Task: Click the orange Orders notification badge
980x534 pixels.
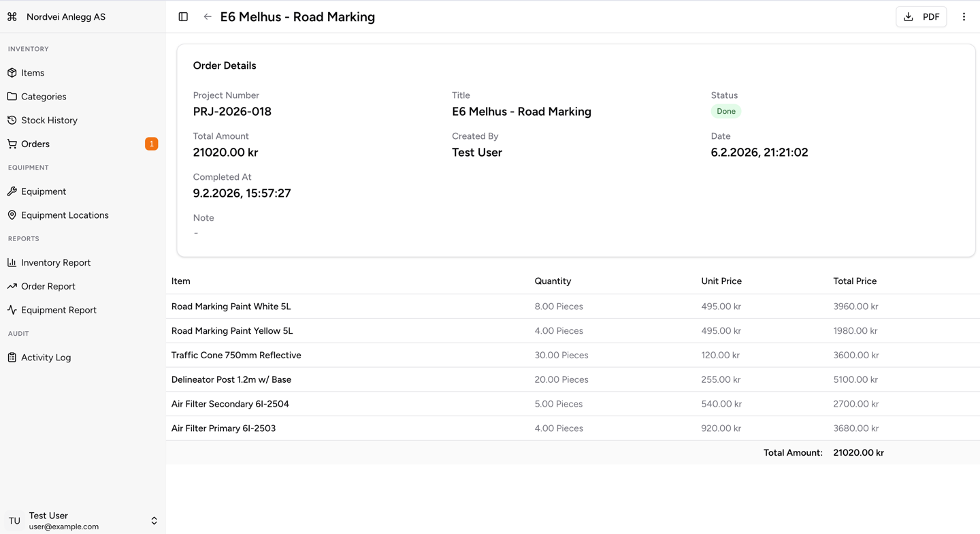Action: pyautogui.click(x=151, y=144)
